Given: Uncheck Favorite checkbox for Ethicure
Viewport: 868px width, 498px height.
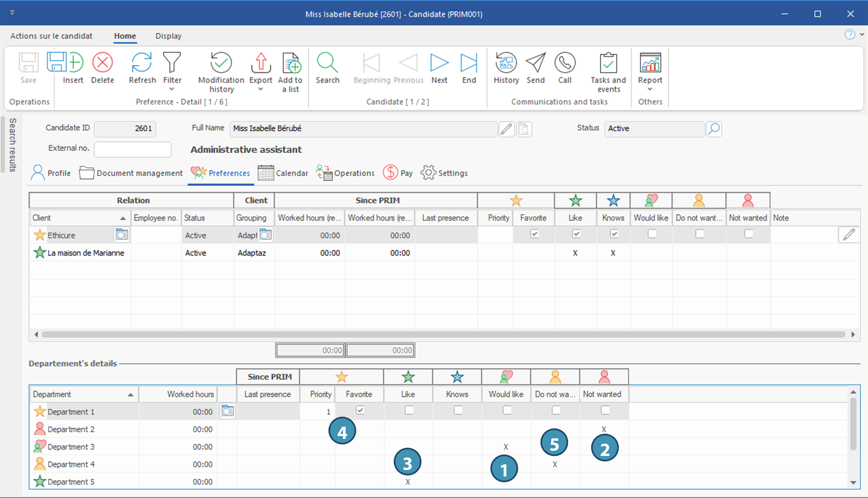Looking at the screenshot, I should coord(534,234).
